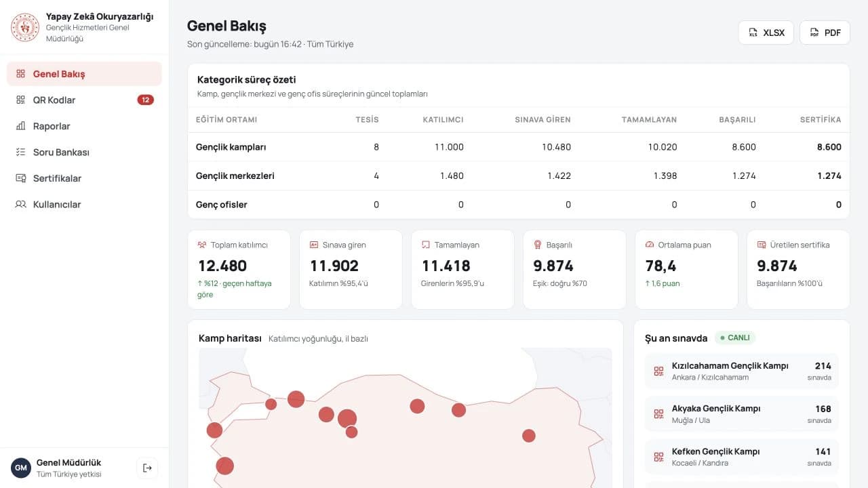Click the GM avatar circle
This screenshot has height=488, width=868.
(x=21, y=468)
